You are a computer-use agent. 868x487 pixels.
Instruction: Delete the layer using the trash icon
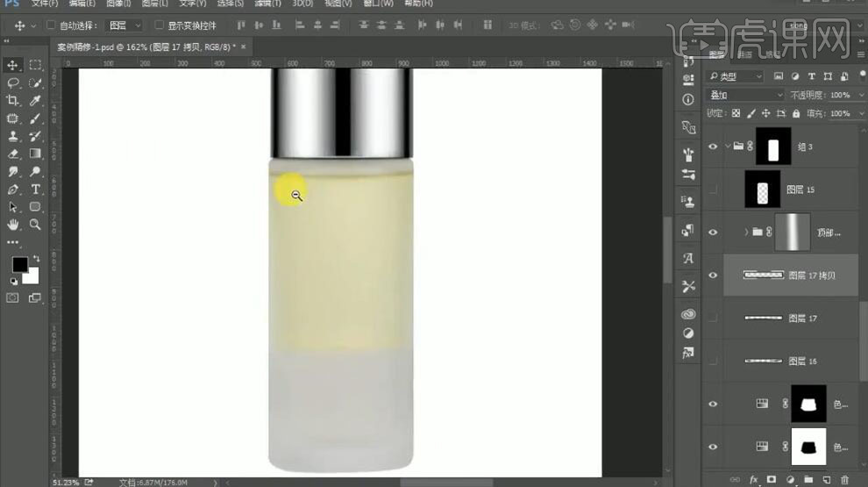click(x=844, y=480)
